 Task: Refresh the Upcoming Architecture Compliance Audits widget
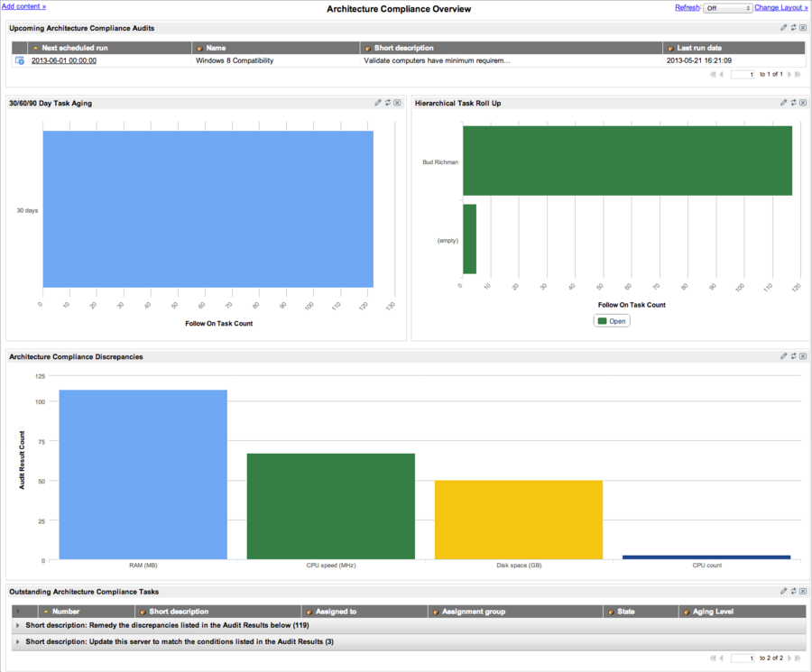point(793,27)
